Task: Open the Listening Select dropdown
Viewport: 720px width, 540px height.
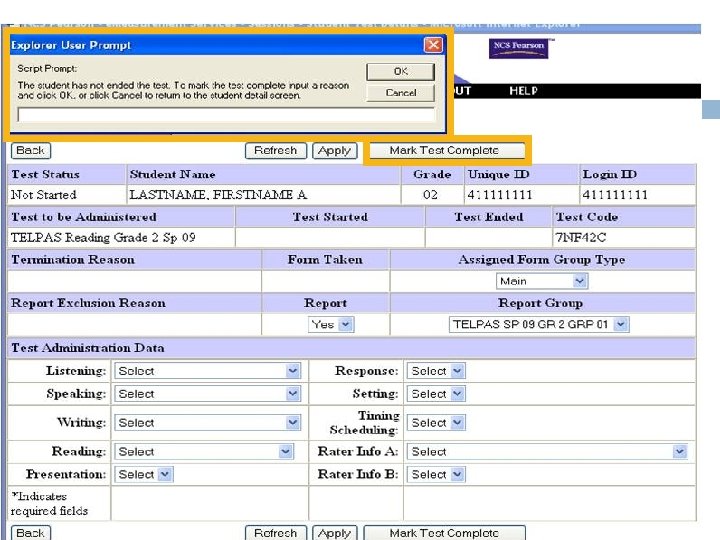Action: pyautogui.click(x=208, y=371)
